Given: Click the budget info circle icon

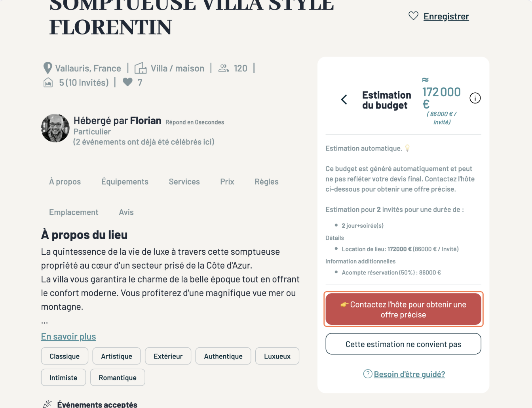Looking at the screenshot, I should pyautogui.click(x=475, y=98).
